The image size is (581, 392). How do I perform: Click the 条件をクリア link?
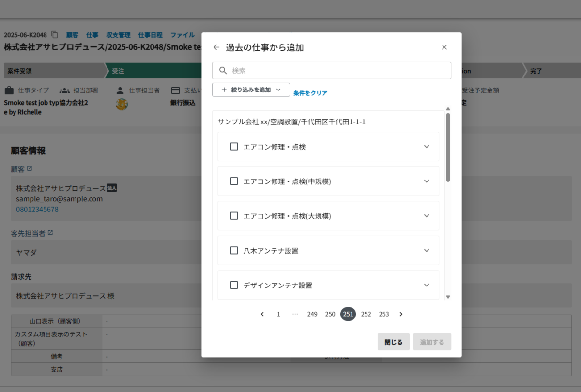(x=310, y=93)
